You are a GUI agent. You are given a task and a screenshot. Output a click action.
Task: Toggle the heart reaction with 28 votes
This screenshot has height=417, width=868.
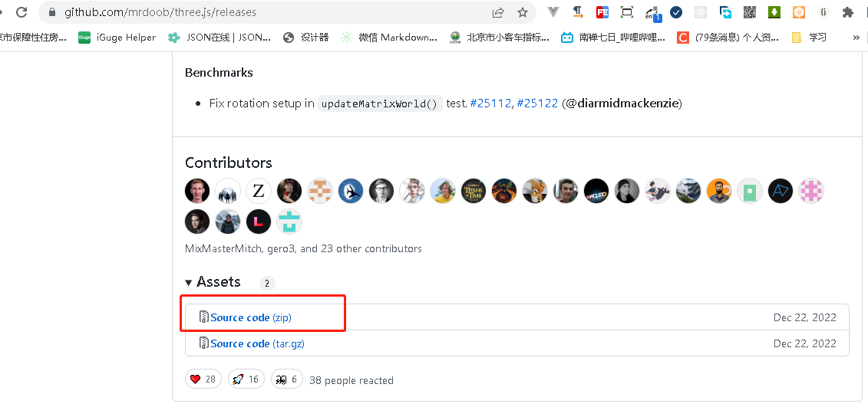[203, 379]
